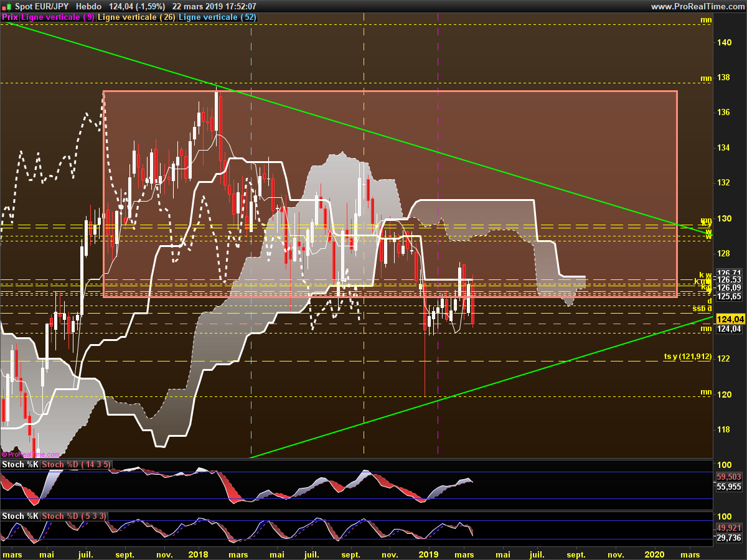The height and width of the screenshot is (560, 747).
Task: Click the 59,503 stochastic value tag
Action: tap(729, 477)
